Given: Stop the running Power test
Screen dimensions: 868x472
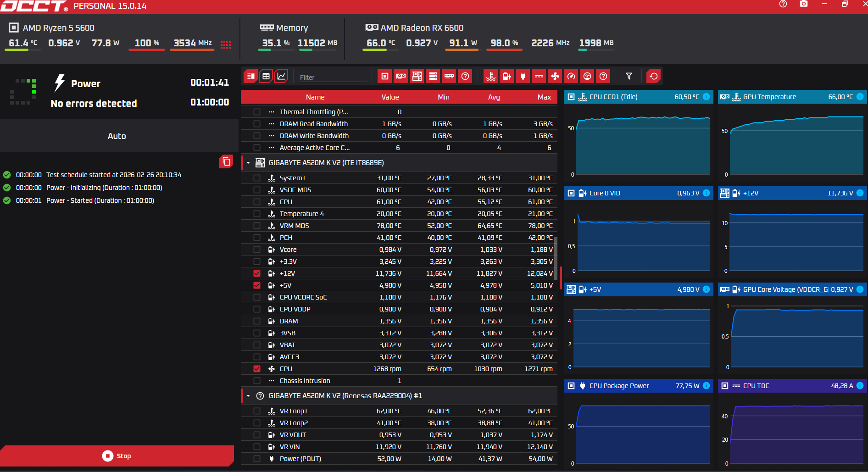Looking at the screenshot, I should click(117, 456).
